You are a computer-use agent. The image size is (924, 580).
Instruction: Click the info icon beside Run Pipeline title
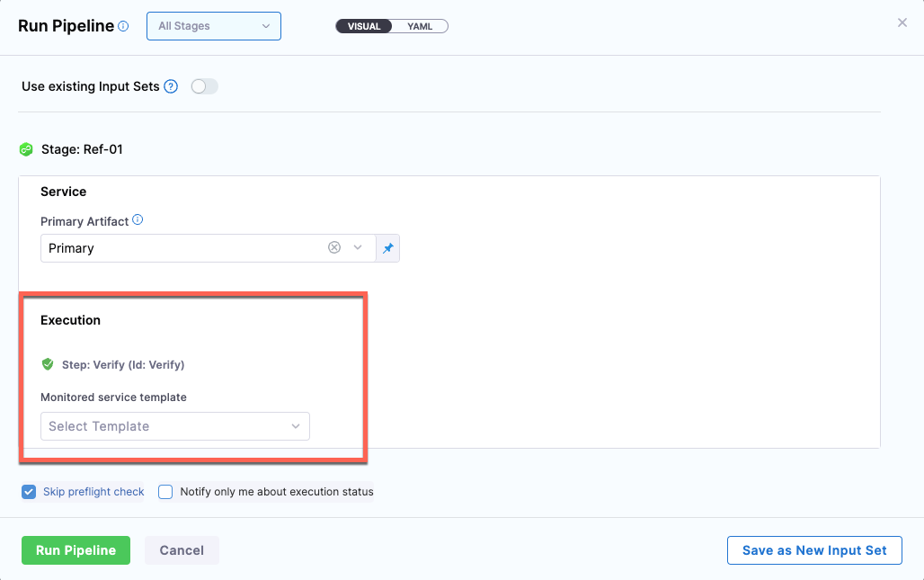coord(123,26)
